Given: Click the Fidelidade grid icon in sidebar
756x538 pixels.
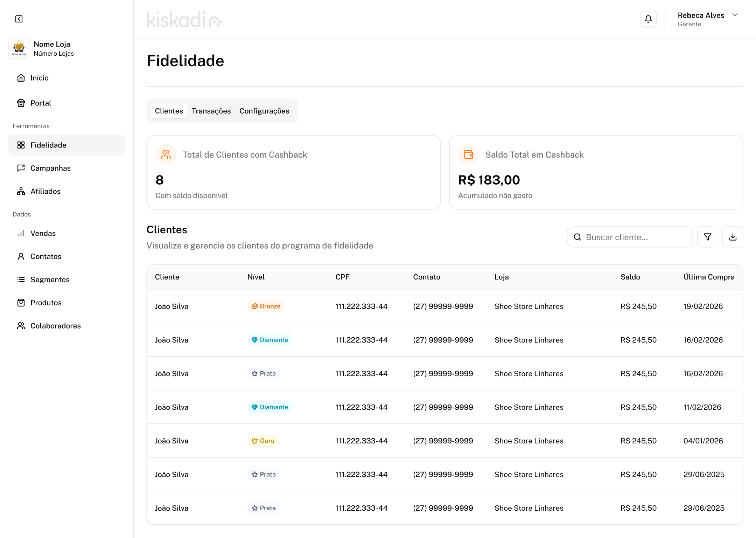Looking at the screenshot, I should 21,145.
